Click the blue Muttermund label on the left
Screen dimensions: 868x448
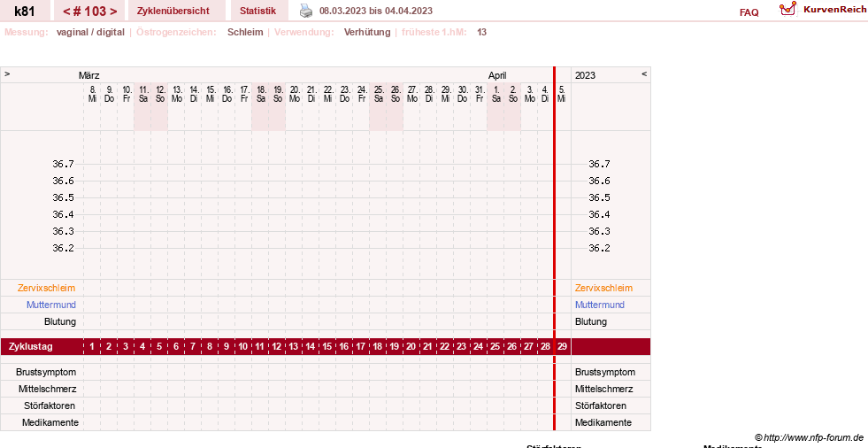(x=51, y=305)
